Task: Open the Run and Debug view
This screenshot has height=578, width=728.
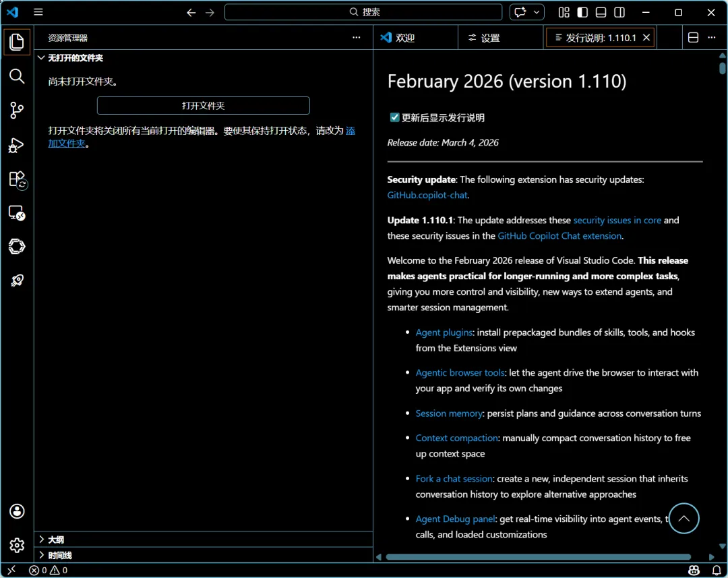Action: coord(17,145)
